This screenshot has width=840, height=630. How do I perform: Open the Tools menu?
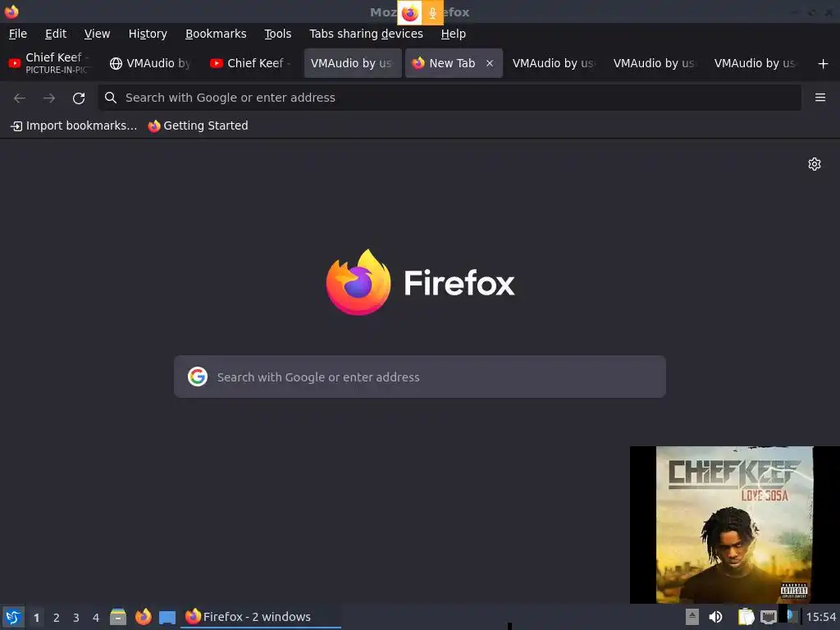[277, 34]
